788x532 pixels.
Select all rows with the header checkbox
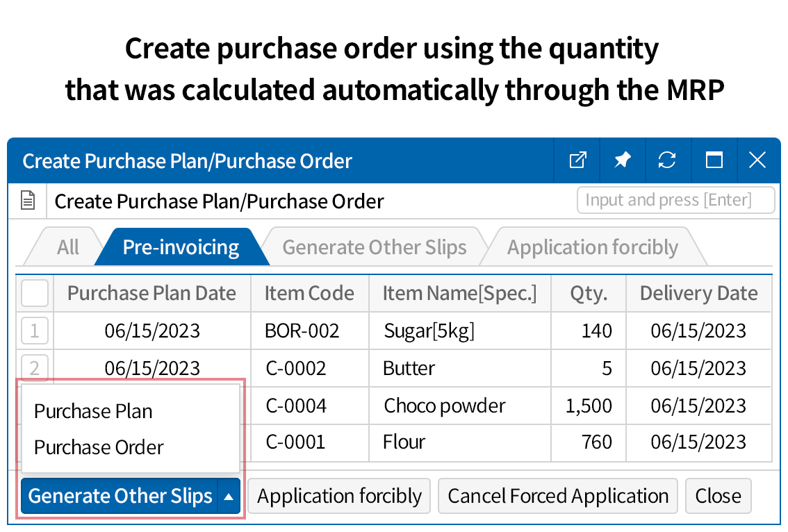[x=34, y=292]
